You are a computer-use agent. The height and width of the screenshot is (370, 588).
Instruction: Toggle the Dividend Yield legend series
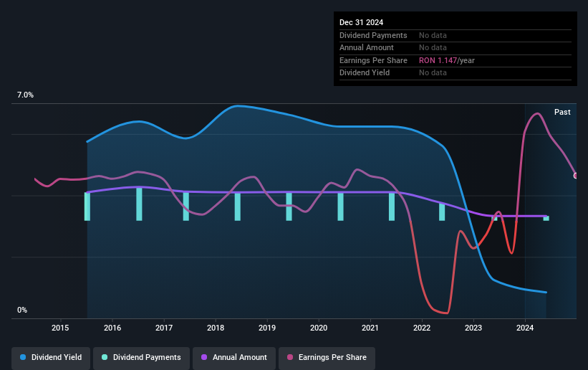point(51,357)
